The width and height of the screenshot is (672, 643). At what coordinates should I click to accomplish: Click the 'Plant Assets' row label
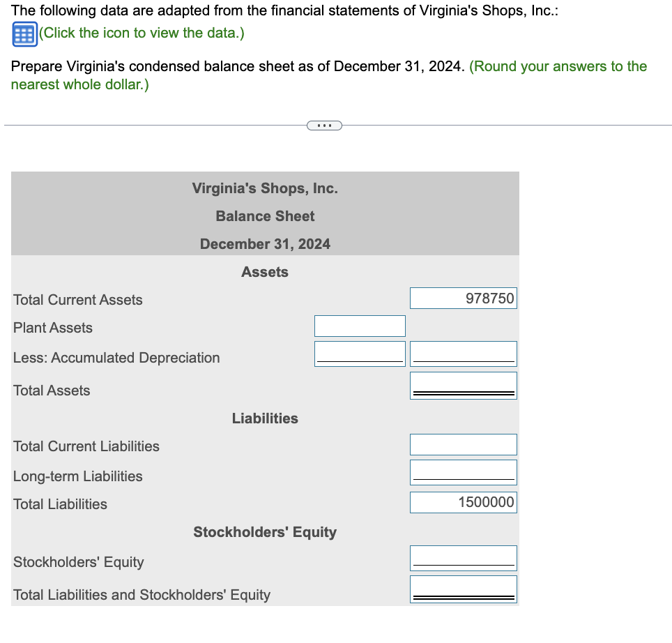tap(53, 328)
